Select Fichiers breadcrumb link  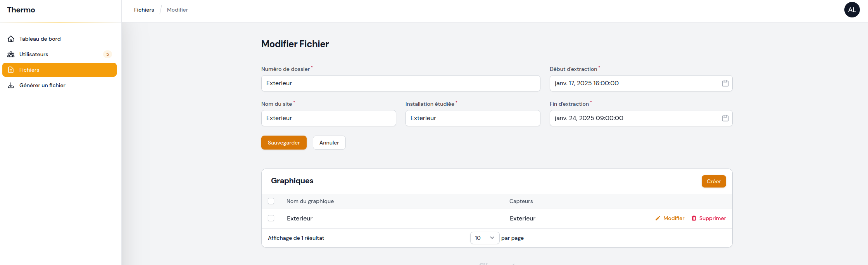(144, 10)
